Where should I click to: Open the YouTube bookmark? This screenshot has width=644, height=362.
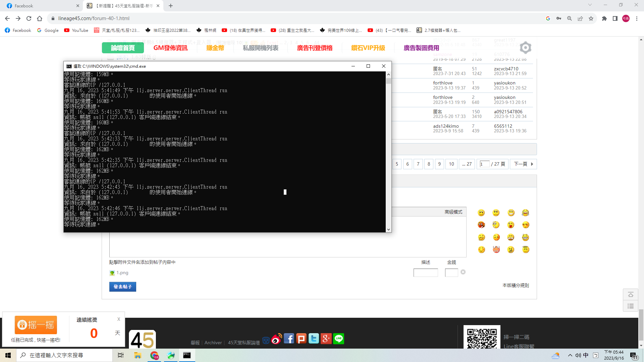point(76,30)
